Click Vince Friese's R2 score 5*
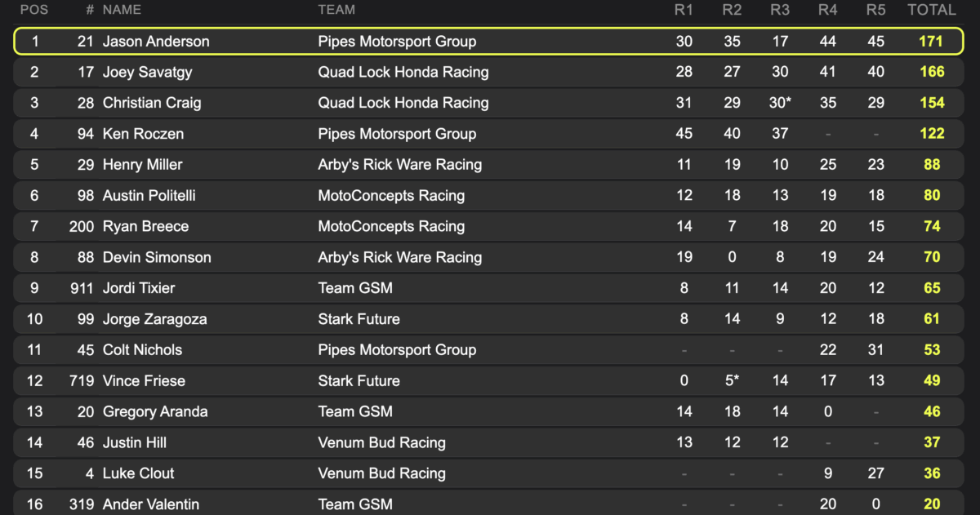 point(732,381)
